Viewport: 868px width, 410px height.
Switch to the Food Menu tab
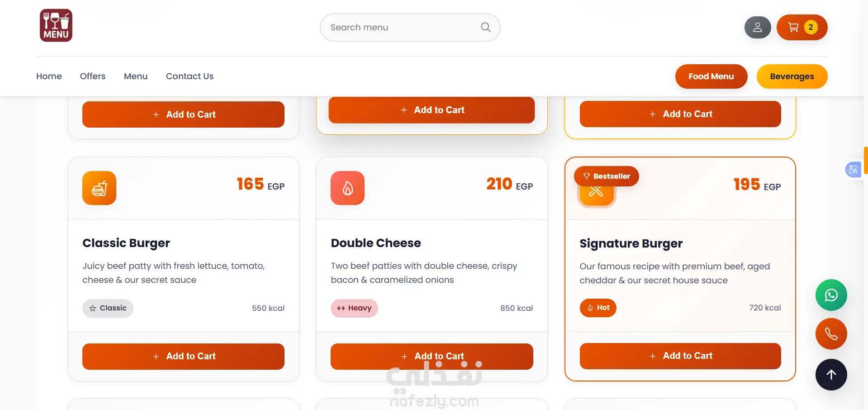tap(711, 76)
